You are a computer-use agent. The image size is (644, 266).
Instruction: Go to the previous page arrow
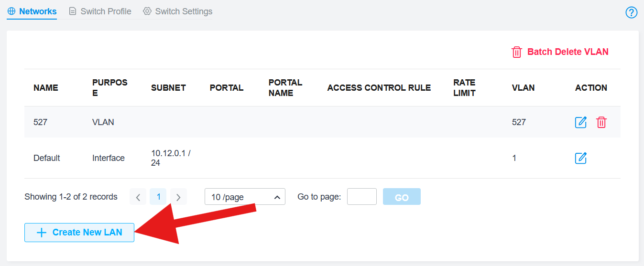tap(138, 197)
